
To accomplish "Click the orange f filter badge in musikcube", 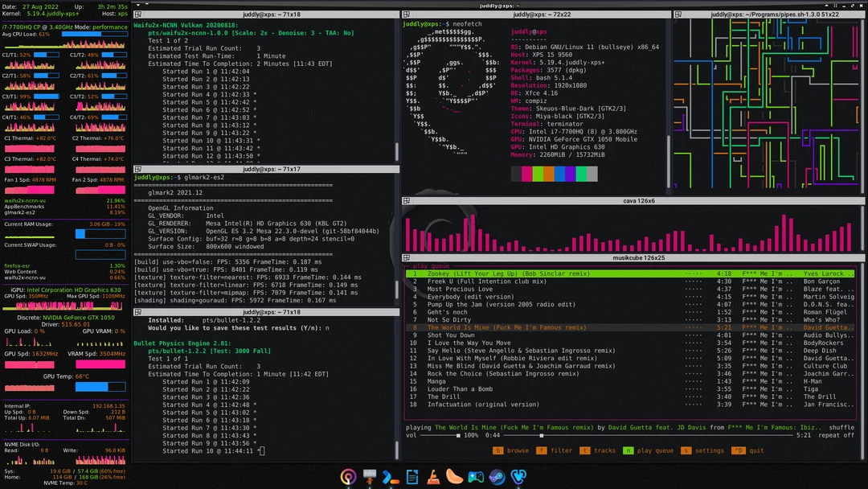I will [540, 450].
